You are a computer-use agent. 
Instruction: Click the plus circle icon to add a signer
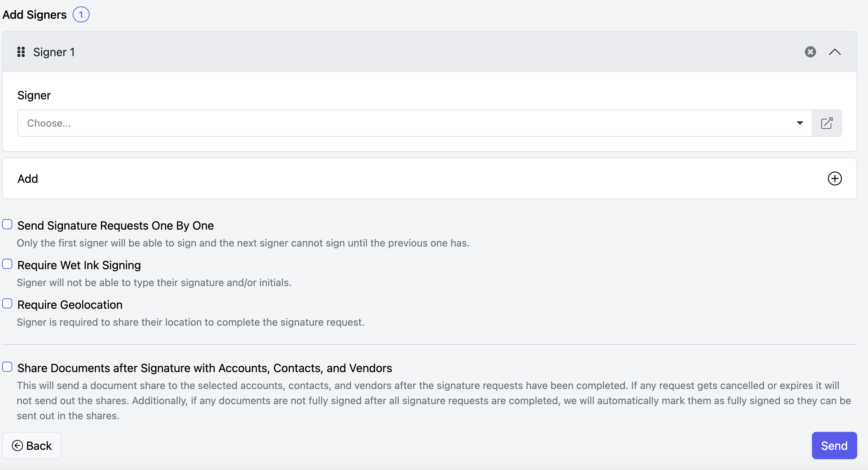835,178
